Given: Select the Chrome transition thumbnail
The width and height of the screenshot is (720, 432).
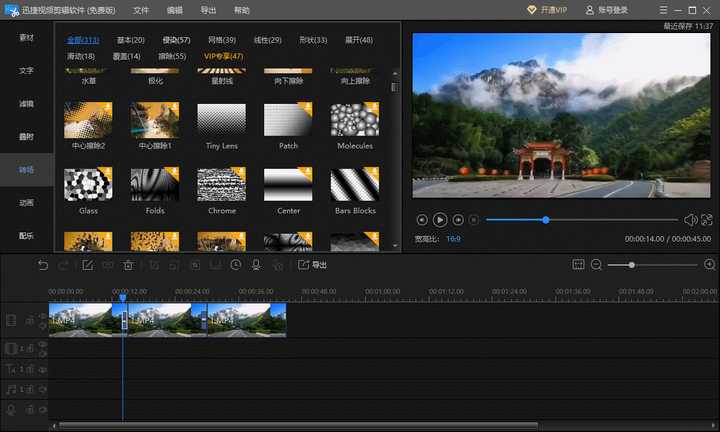Looking at the screenshot, I should click(221, 185).
